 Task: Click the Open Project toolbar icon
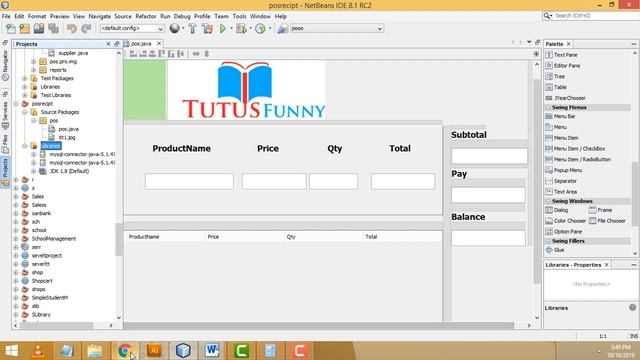[x=39, y=29]
